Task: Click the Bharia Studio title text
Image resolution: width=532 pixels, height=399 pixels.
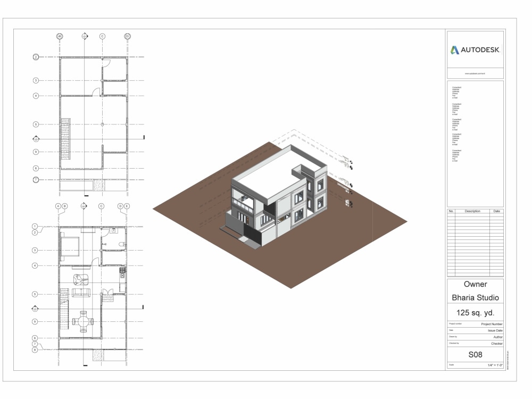Action: point(475,298)
